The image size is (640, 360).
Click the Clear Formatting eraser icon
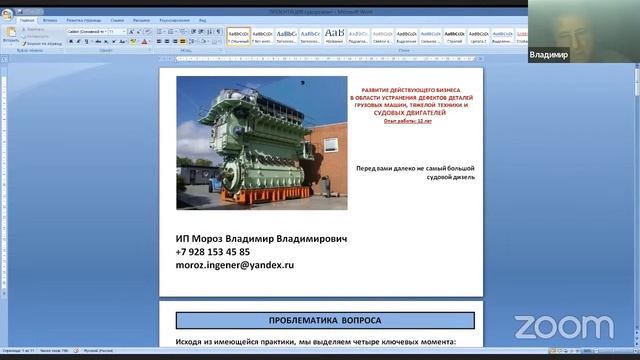[148, 31]
